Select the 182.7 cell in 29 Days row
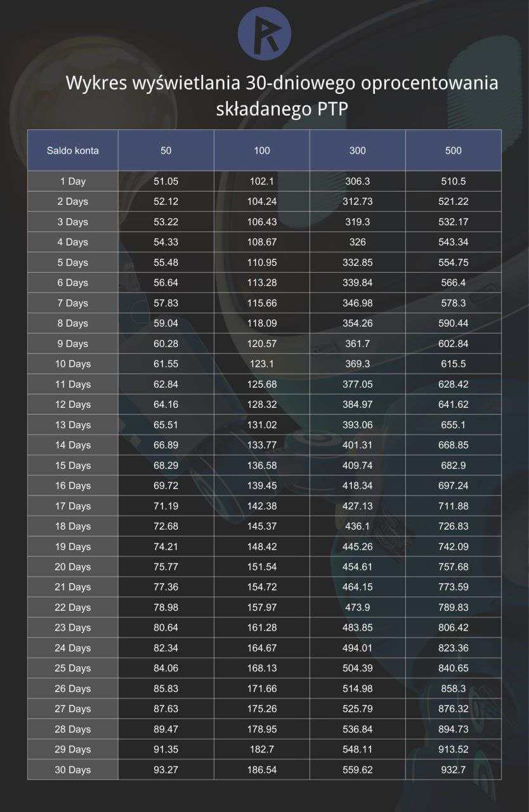 (x=262, y=749)
